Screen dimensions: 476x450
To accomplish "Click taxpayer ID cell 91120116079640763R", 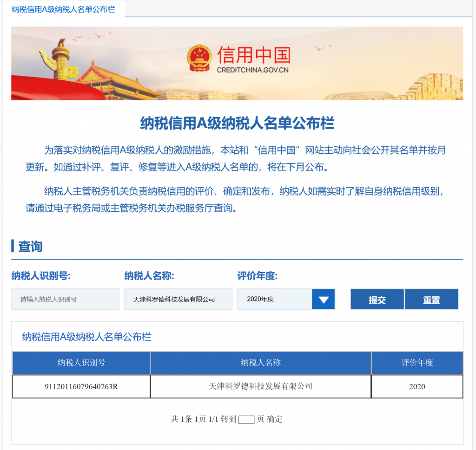I will point(81,387).
